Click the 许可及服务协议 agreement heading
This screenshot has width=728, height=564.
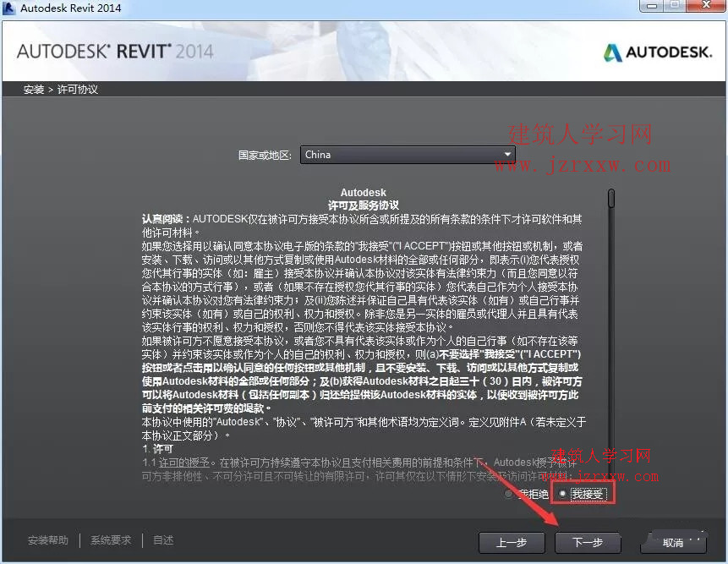pyautogui.click(x=363, y=205)
